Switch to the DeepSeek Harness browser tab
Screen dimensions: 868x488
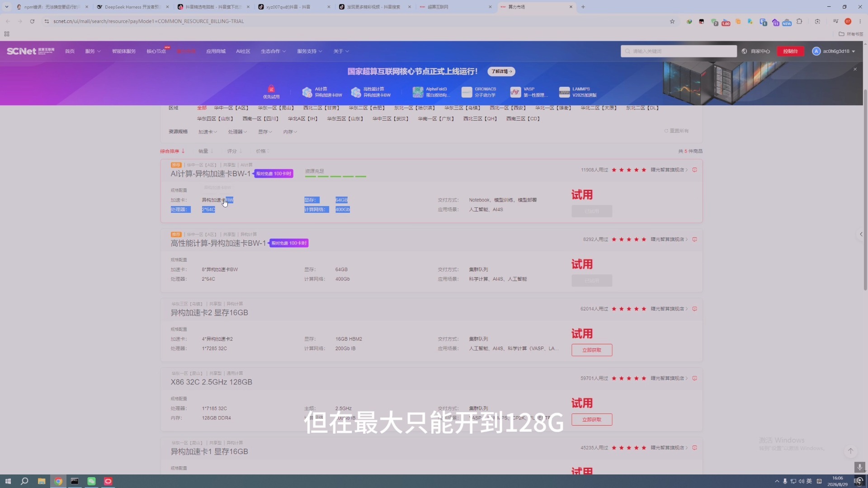[132, 7]
